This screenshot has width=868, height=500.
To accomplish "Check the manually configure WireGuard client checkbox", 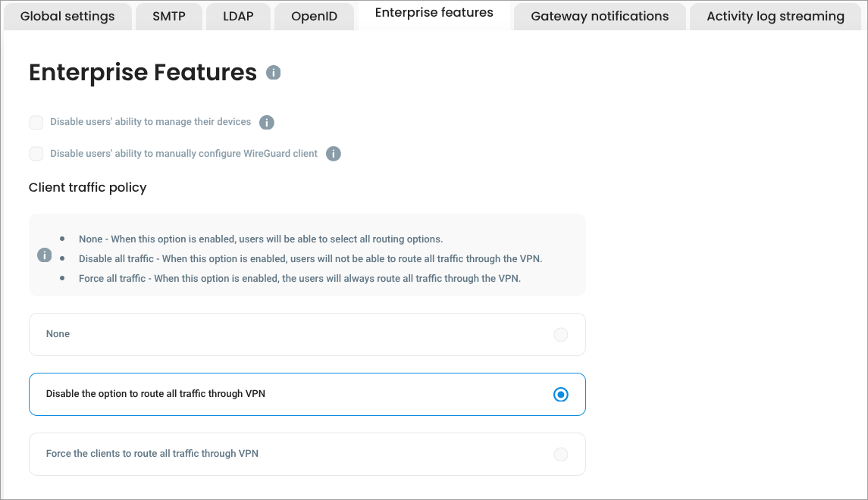I will pyautogui.click(x=36, y=154).
